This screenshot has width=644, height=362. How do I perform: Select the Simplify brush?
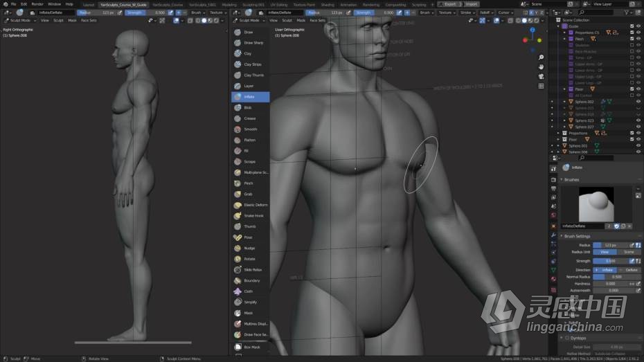pyautogui.click(x=251, y=302)
